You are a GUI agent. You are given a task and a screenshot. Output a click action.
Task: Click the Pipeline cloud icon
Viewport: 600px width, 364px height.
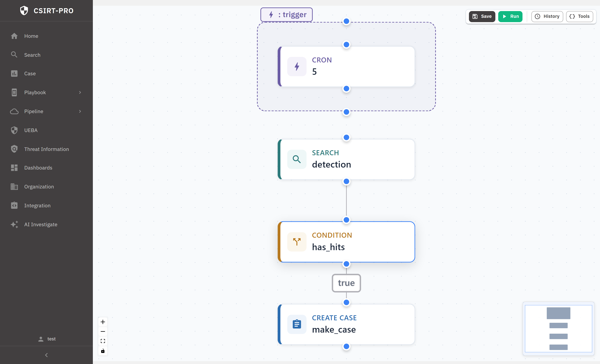click(x=14, y=112)
